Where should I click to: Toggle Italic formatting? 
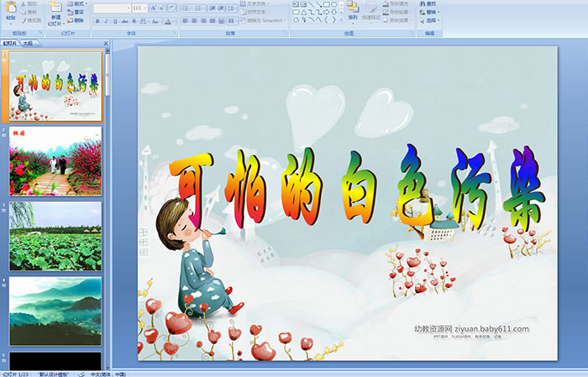pyautogui.click(x=106, y=21)
